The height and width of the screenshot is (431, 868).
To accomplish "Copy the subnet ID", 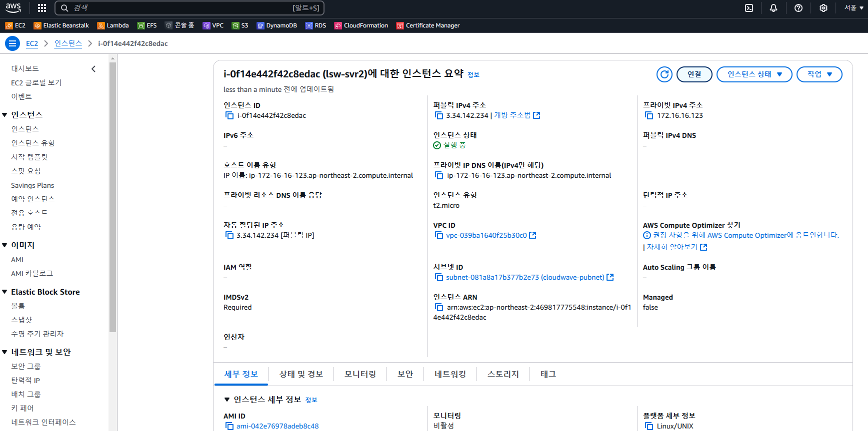I will click(x=439, y=277).
